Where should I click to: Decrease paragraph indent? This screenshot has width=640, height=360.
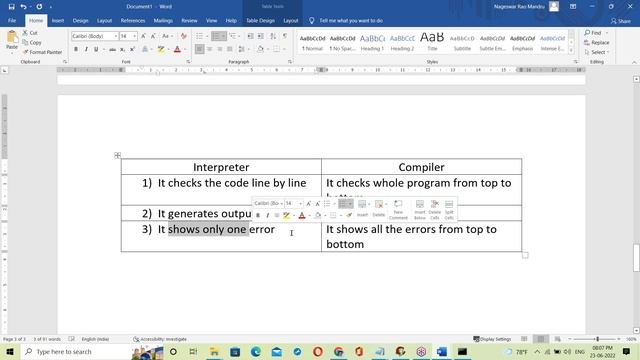point(251,36)
